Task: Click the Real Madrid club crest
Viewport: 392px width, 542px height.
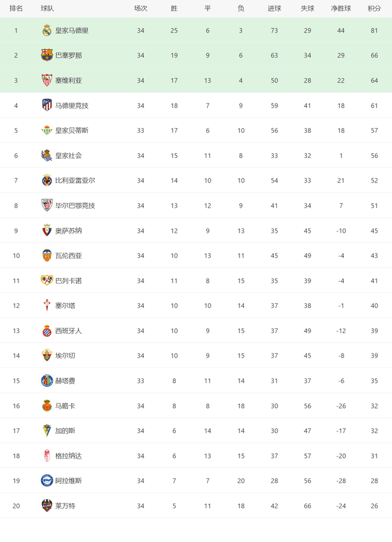Action: click(47, 31)
